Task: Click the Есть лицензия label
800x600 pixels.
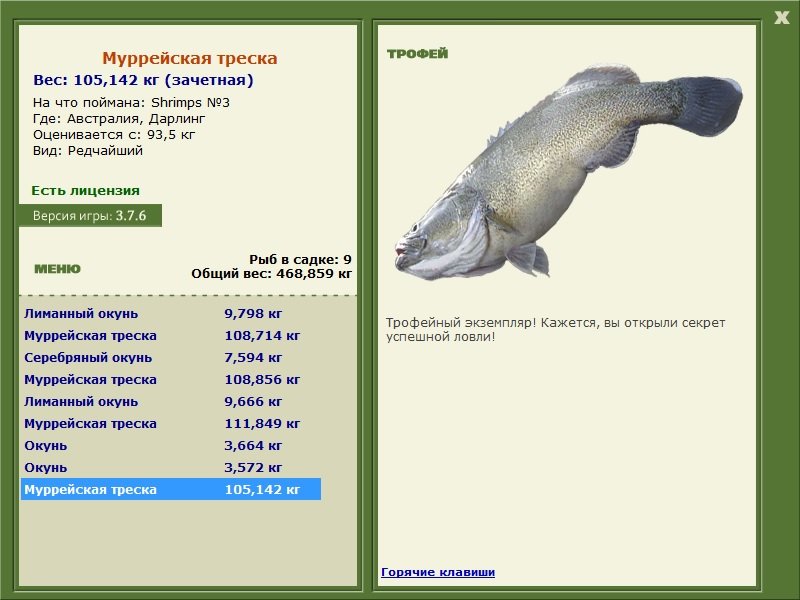Action: coord(85,190)
